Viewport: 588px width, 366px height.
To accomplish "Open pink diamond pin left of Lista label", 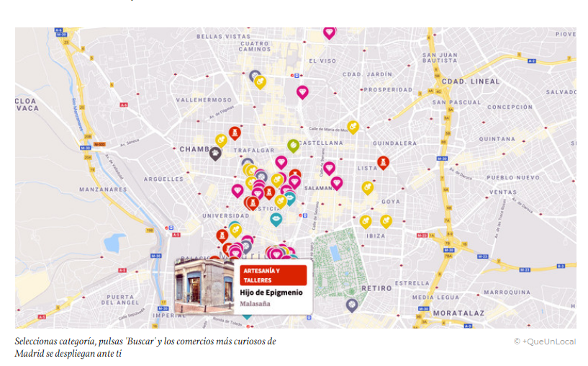I will (x=329, y=168).
